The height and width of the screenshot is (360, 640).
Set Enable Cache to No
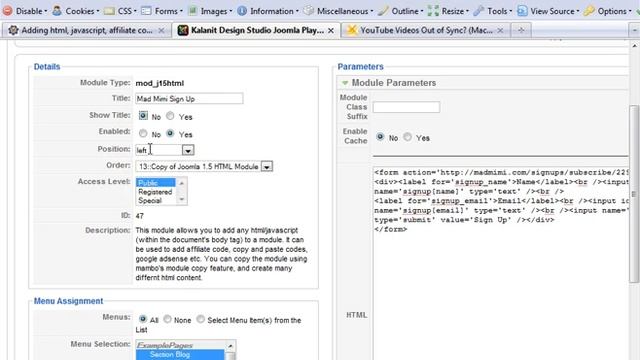coord(380,137)
